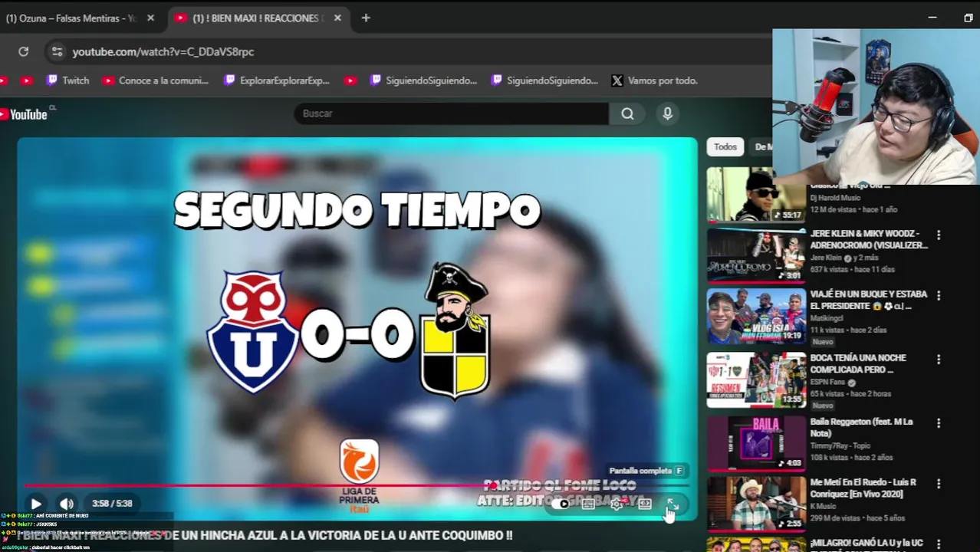The height and width of the screenshot is (552, 980).
Task: Open K Music thumbnail with 2:55 duration
Action: (756, 504)
